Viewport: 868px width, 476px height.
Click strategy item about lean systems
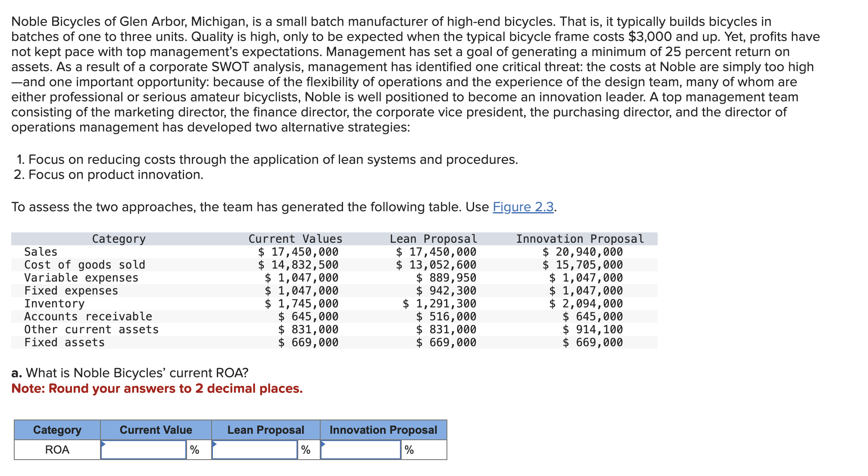[x=267, y=160]
